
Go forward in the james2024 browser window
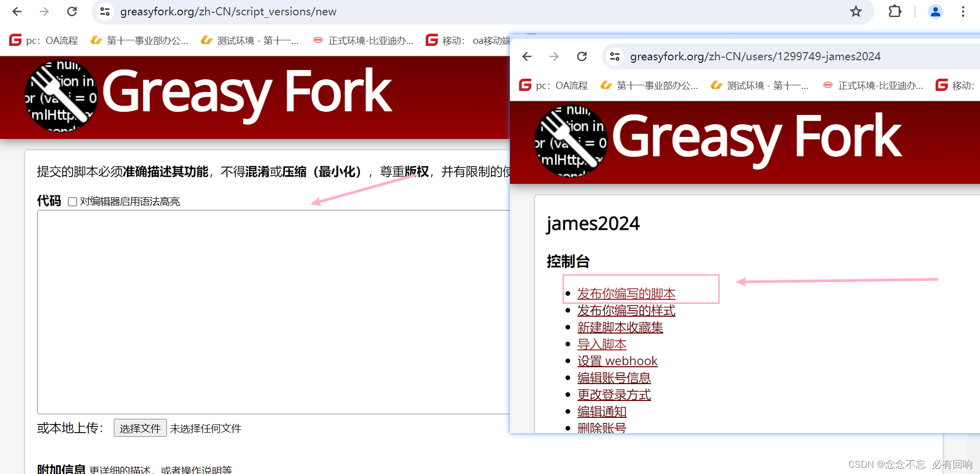(x=554, y=56)
